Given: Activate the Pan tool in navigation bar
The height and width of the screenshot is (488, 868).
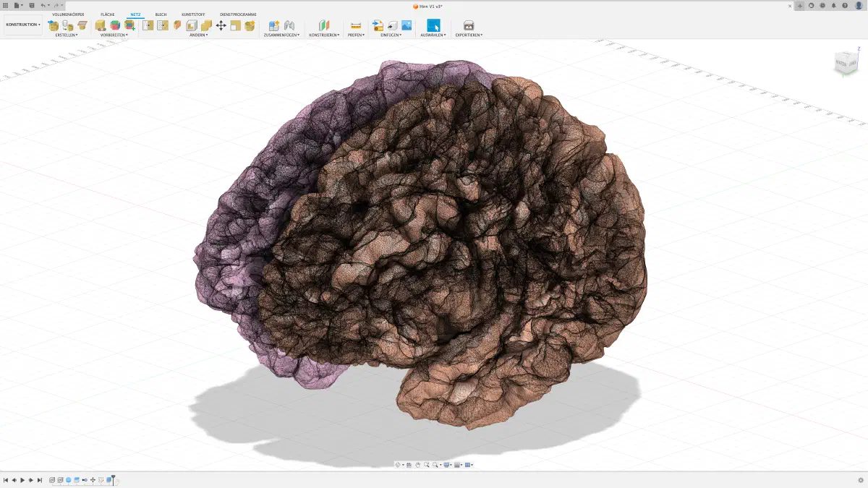Looking at the screenshot, I should 418,466.
